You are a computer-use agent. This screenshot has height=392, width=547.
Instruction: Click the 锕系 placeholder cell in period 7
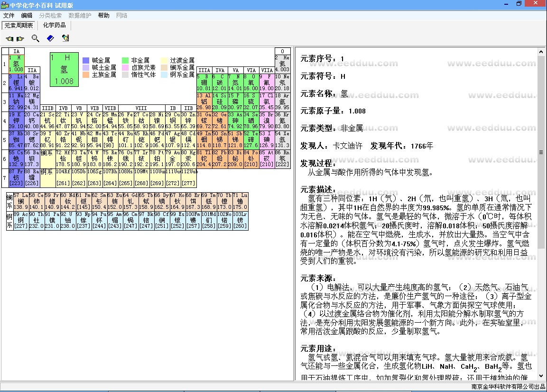tap(48, 177)
